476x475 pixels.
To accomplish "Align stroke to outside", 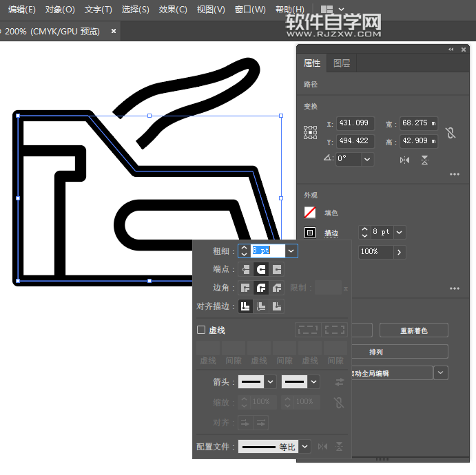I will click(276, 306).
